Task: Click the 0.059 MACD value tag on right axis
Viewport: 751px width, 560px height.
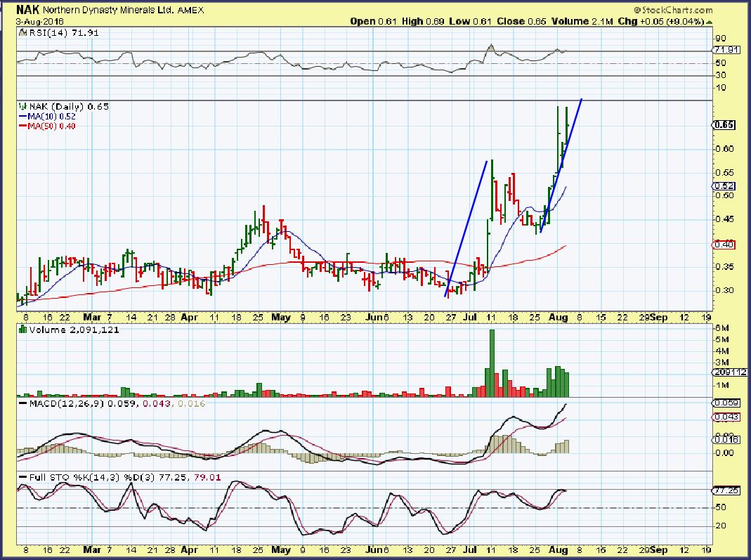Action: coord(726,403)
